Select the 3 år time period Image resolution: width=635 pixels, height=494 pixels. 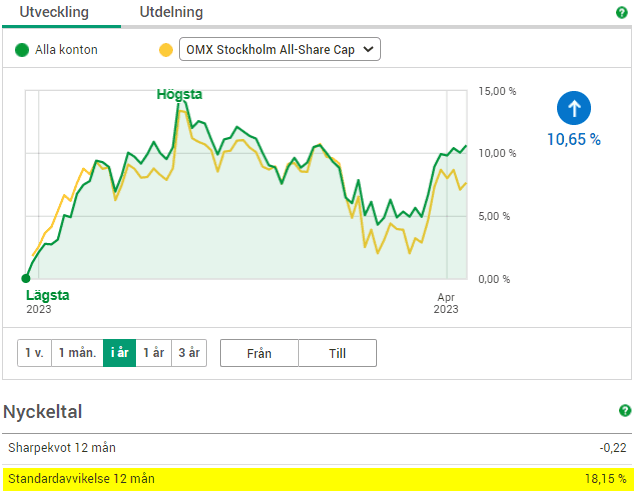click(189, 353)
